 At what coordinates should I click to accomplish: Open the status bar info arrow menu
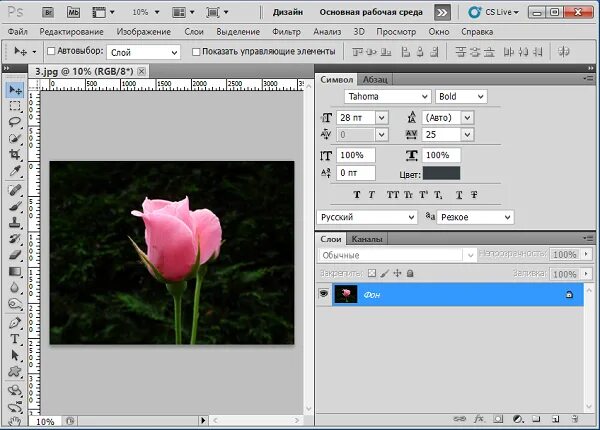[203, 421]
